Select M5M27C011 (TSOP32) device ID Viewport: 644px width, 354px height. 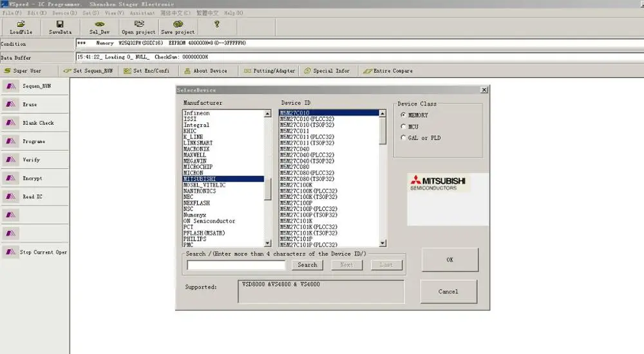(x=329, y=143)
